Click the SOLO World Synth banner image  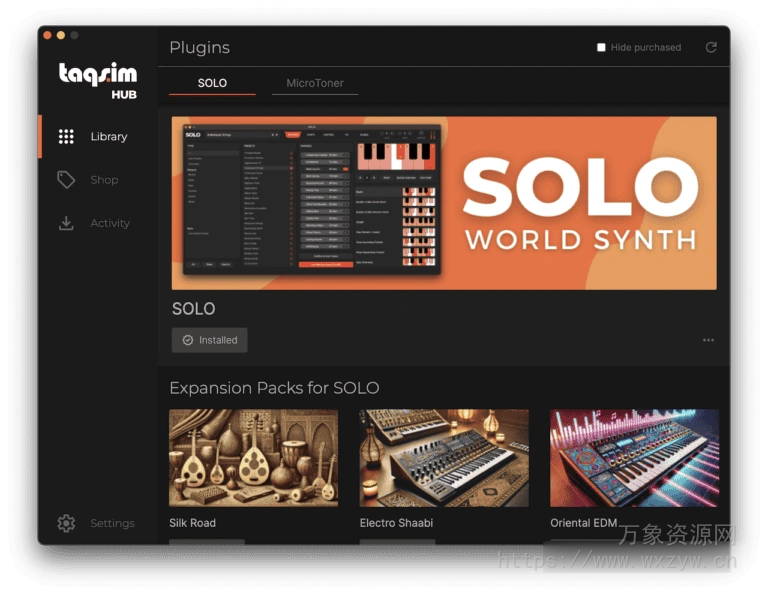pyautogui.click(x=443, y=203)
